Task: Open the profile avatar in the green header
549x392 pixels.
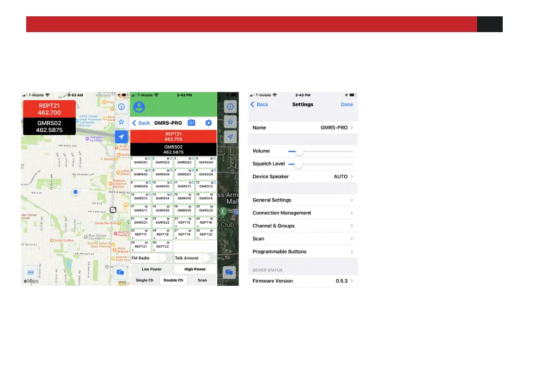Action: pyautogui.click(x=139, y=107)
